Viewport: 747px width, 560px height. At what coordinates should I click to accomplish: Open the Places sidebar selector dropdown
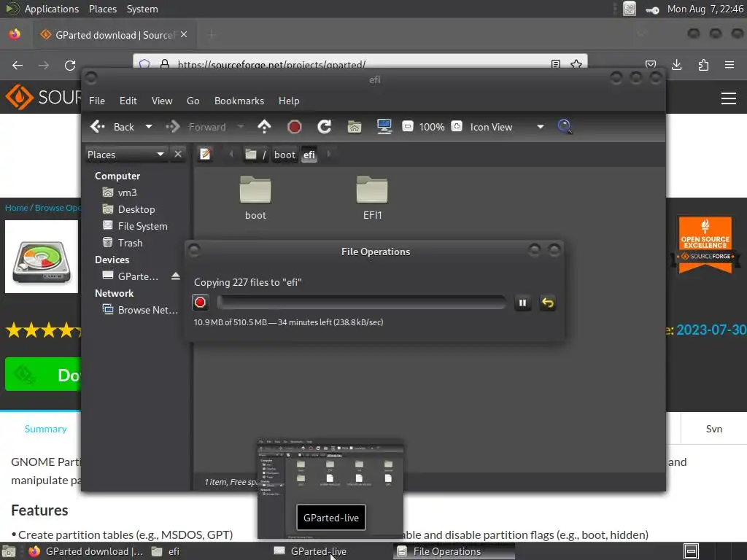125,155
